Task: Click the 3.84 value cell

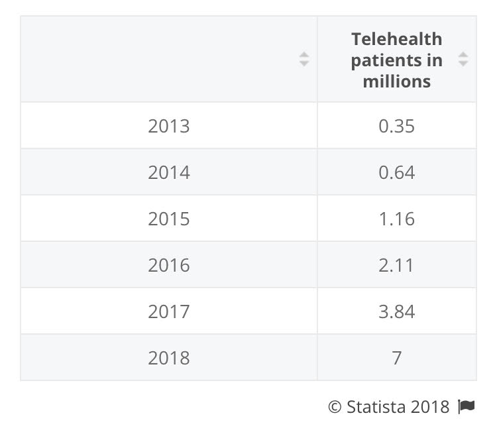Action: (x=396, y=311)
